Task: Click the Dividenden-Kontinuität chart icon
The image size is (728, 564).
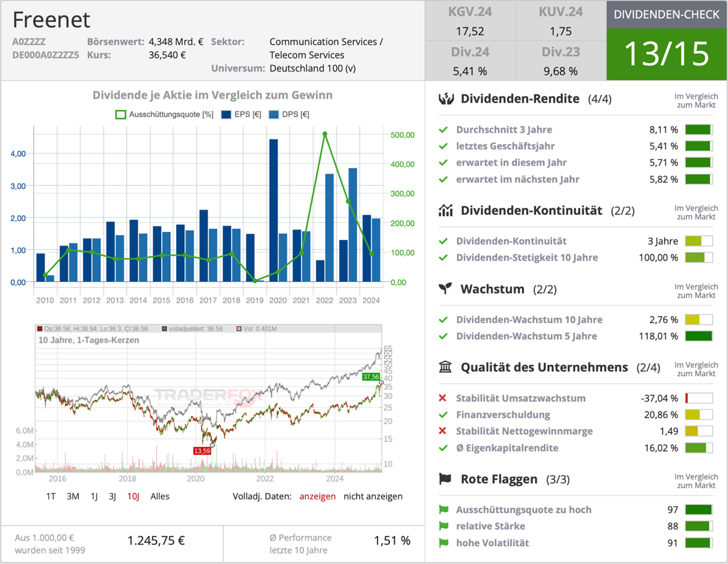Action: coord(445,210)
